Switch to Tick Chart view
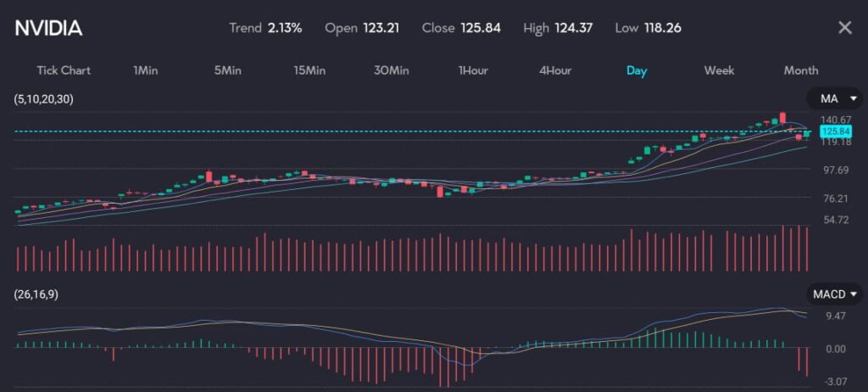 [x=64, y=70]
